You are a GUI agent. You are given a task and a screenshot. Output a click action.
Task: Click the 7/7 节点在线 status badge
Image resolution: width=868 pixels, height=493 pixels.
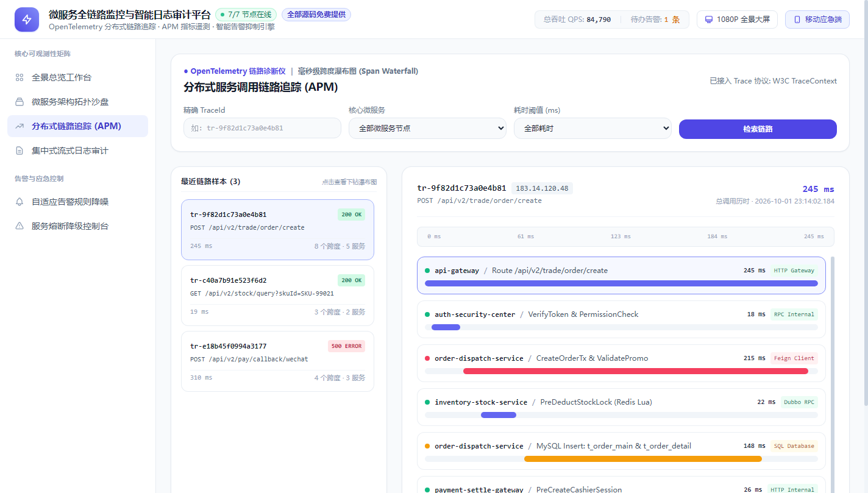pos(246,15)
